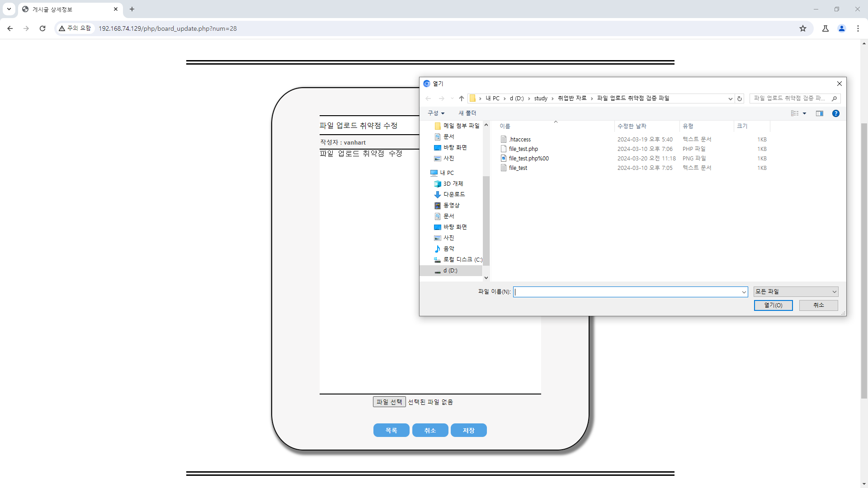Open the Chrome profile icon
The image size is (868, 488).
841,28
